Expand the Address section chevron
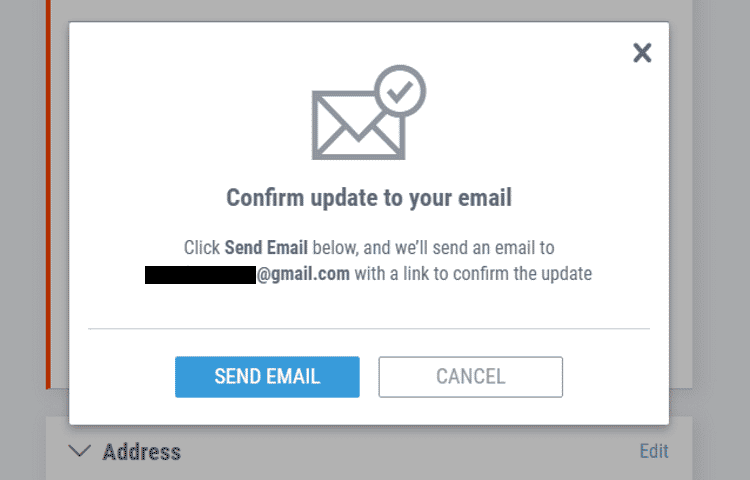 79,451
